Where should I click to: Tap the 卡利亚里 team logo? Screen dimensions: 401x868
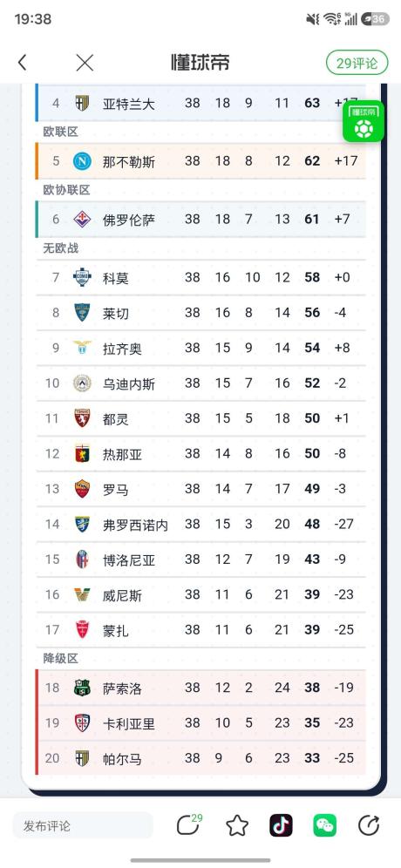click(82, 722)
